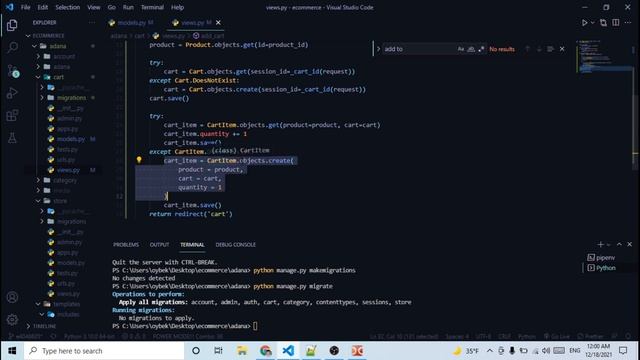Screen dimensions: 640x360
Task: Maximize the terminal panel size
Action: pos(619,244)
